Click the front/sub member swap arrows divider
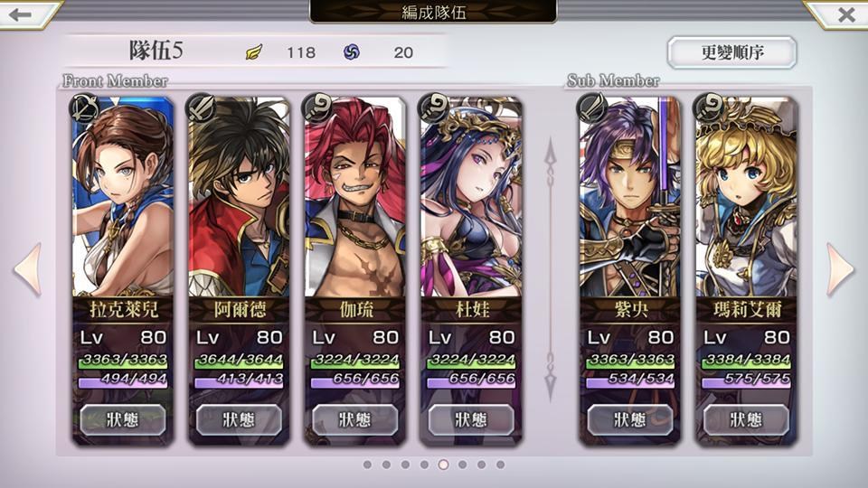The width and height of the screenshot is (868, 488). coord(550,269)
